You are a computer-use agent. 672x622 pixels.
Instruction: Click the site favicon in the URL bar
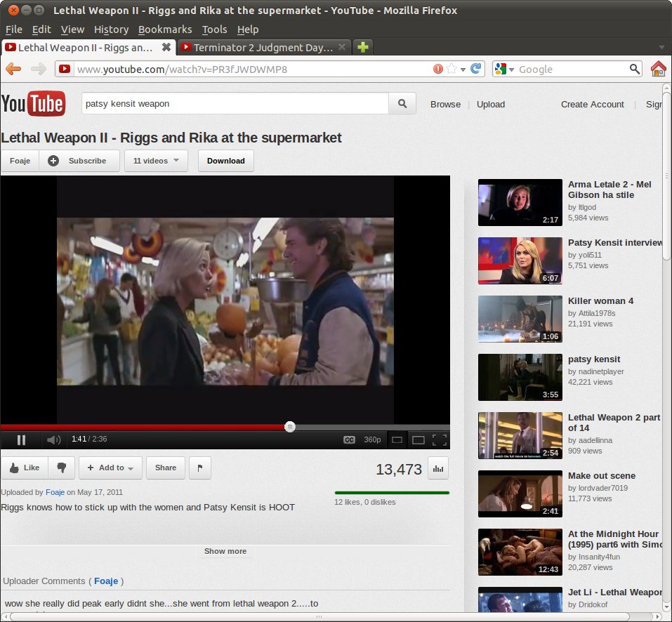point(65,69)
